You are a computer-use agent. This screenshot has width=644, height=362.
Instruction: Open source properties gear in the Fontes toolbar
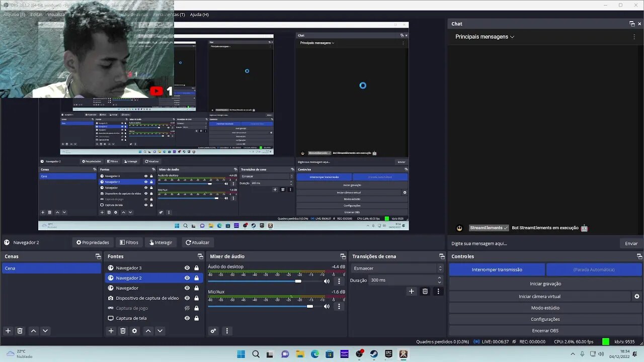click(x=134, y=331)
